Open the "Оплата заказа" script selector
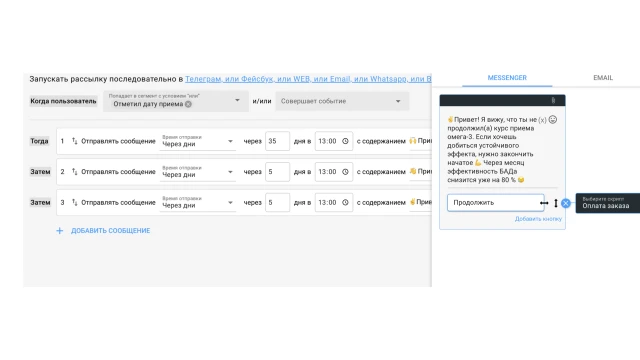 608,203
